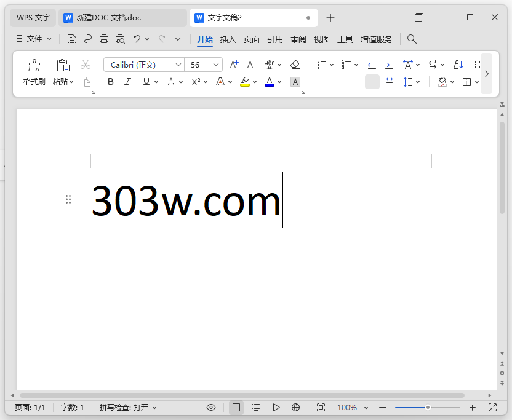Screen dimensions: 512x420
Task: Activate the Format Painter tool
Action: (34, 69)
